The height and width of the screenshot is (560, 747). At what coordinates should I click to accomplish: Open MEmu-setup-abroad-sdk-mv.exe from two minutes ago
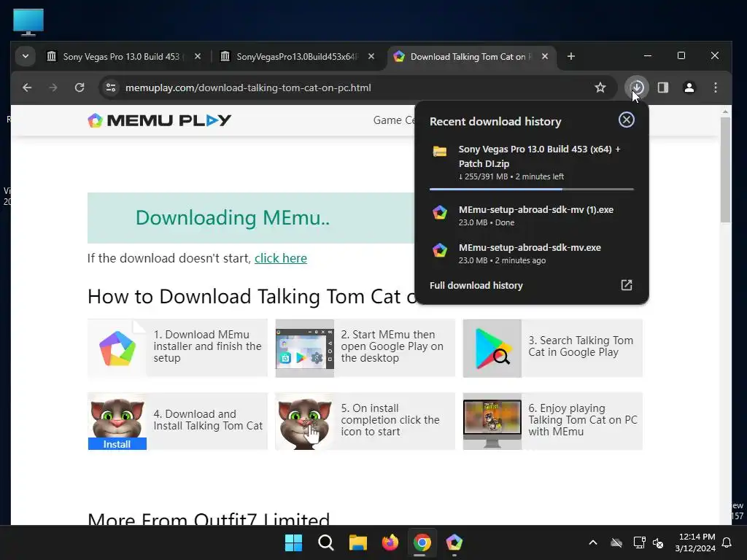[x=532, y=253]
